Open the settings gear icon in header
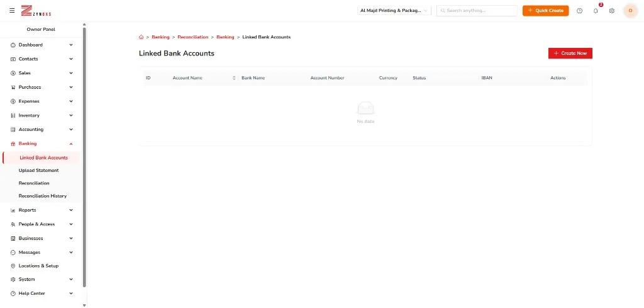The width and height of the screenshot is (644, 308). click(x=611, y=11)
